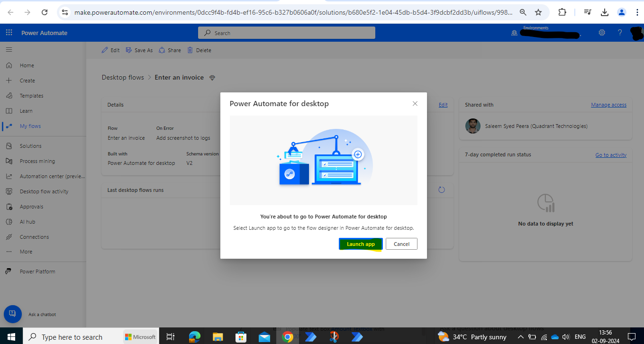Click the Manage access link
Screen dimensions: 644x344
[x=608, y=105]
